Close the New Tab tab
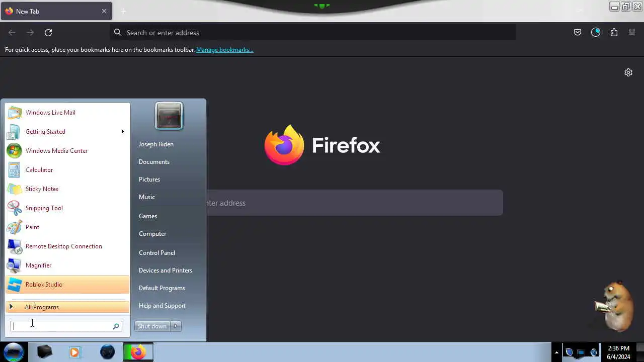 pos(104,11)
